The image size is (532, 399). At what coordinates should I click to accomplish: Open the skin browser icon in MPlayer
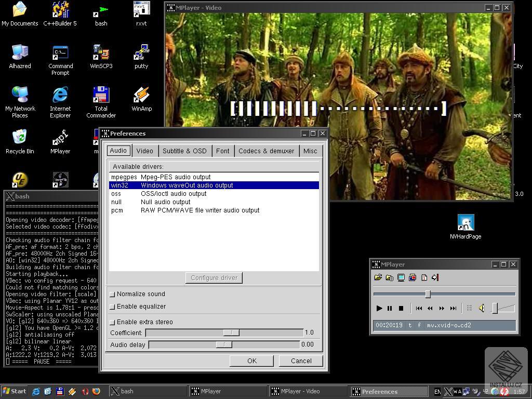[x=401, y=277]
